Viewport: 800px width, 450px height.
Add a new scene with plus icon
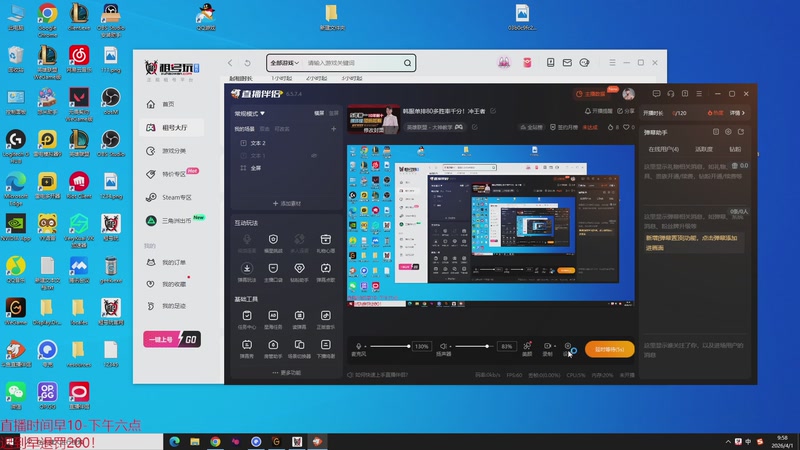click(333, 129)
